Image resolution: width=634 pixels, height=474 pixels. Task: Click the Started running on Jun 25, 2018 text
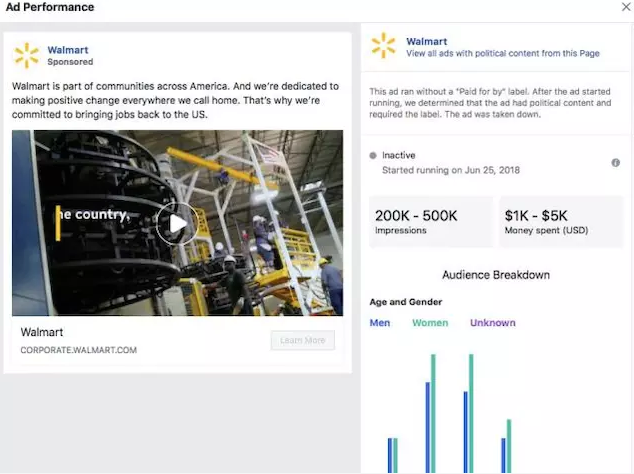tap(451, 170)
